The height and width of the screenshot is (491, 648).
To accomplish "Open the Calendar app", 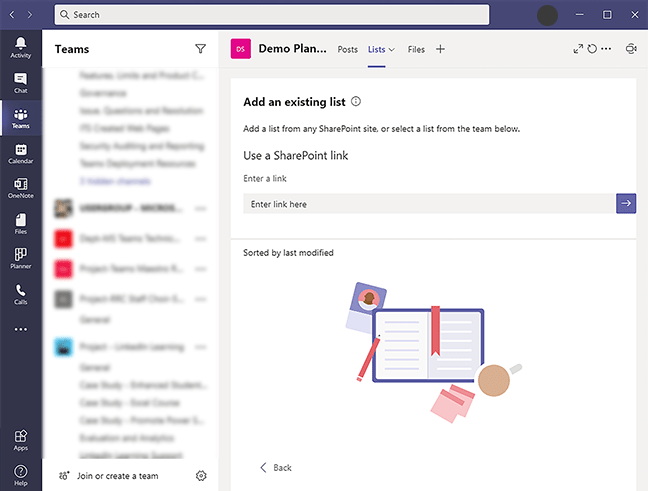I will 20,153.
